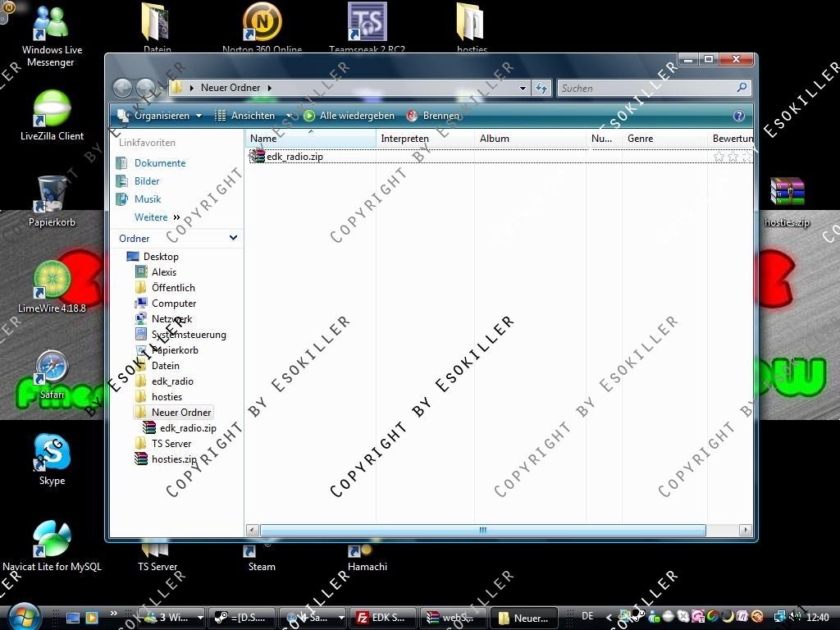Launch LimeWire 4.18.8 desktop shortcut
This screenshot has width=840, height=630.
(x=52, y=288)
